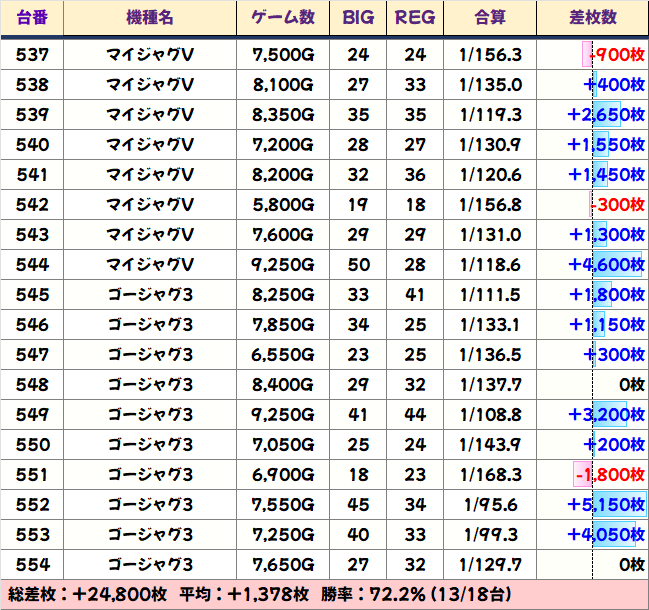Click the 合算 column header
The width and height of the screenshot is (649, 610).
tap(490, 18)
